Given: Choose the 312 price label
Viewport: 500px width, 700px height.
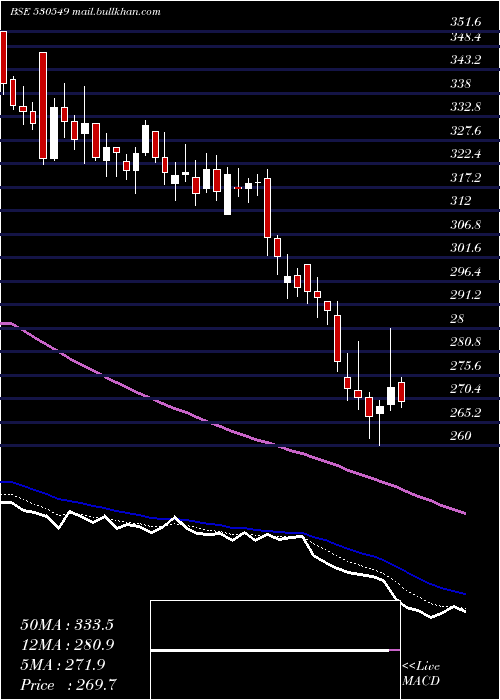Looking at the screenshot, I should 460,201.
